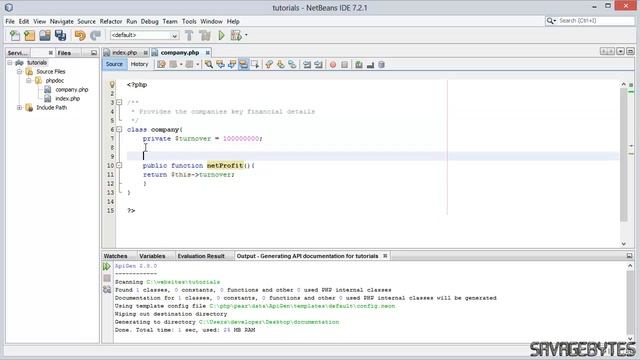Open the Watches tab

[x=116, y=256]
